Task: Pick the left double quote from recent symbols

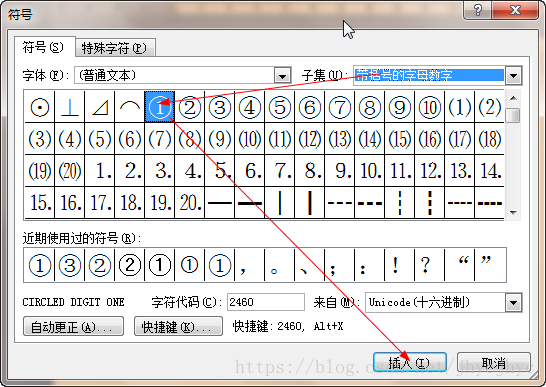Action: 460,265
